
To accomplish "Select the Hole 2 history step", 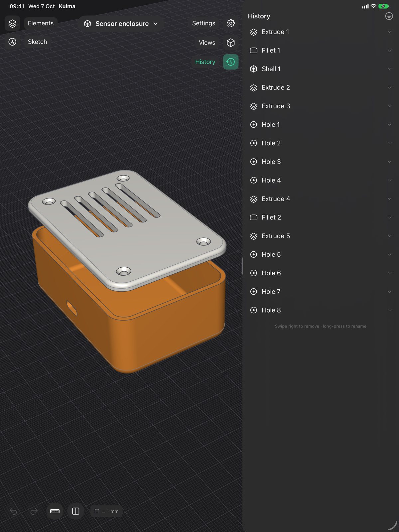I will coord(321,143).
